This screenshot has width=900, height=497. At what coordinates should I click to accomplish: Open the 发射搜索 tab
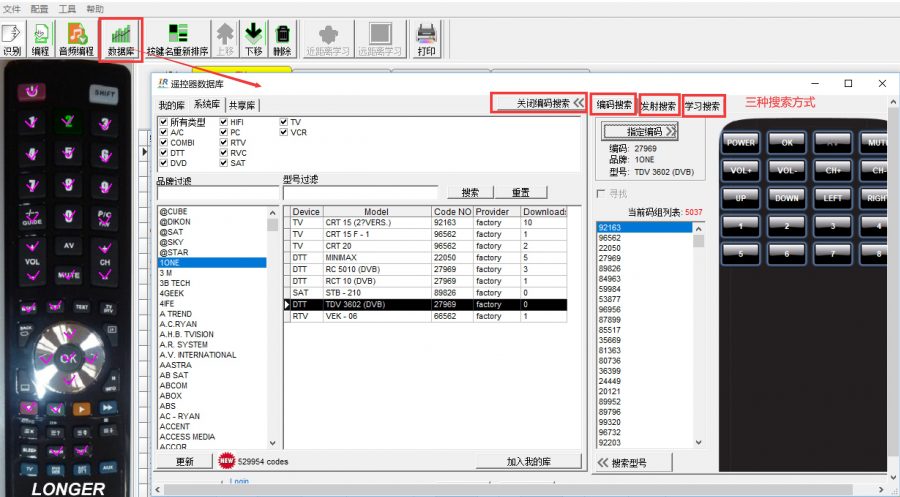[658, 105]
